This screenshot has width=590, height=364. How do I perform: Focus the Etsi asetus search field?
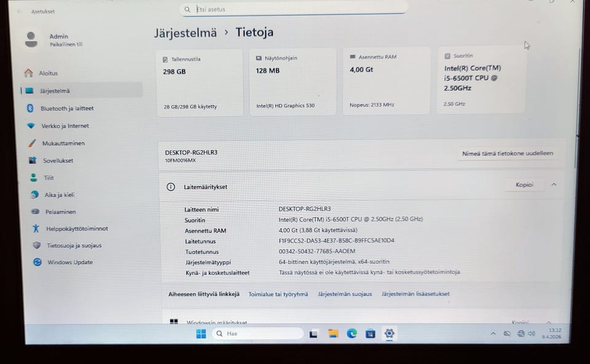(294, 9)
